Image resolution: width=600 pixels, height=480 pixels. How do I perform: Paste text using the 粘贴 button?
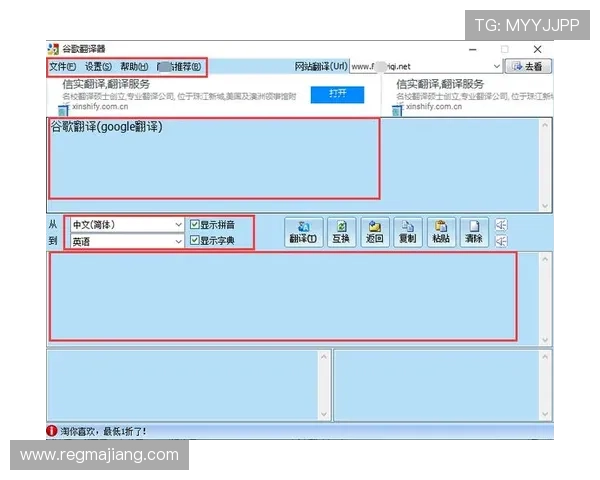[x=441, y=232]
